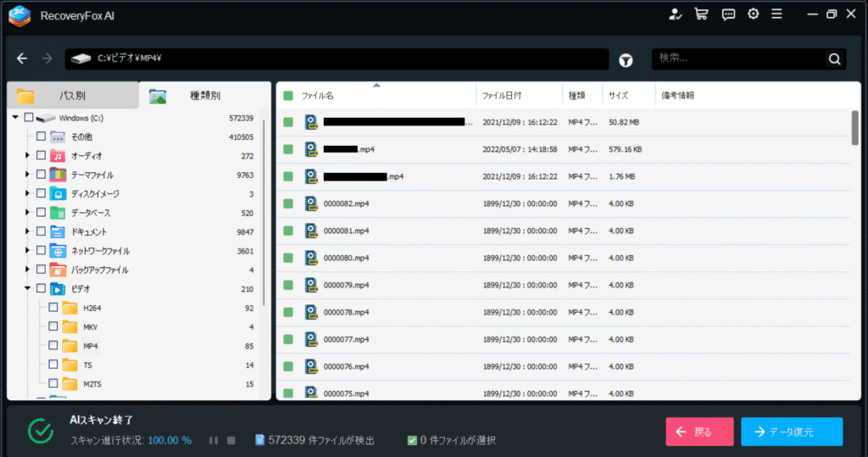This screenshot has width=868, height=457.
Task: Check the その他 checkbox
Action: (x=41, y=137)
